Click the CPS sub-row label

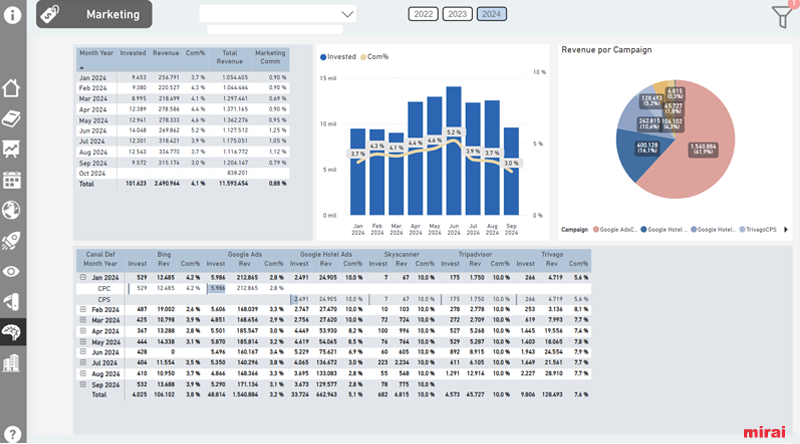(x=104, y=300)
